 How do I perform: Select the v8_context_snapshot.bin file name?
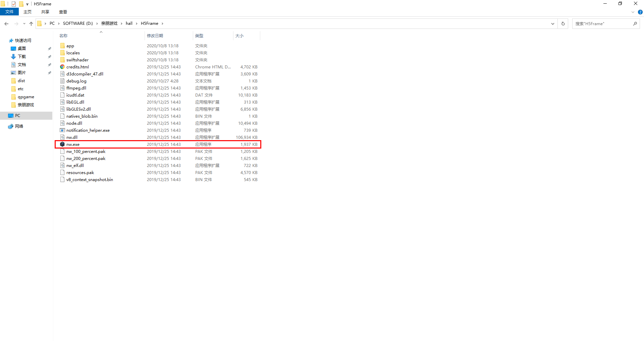[x=90, y=179]
